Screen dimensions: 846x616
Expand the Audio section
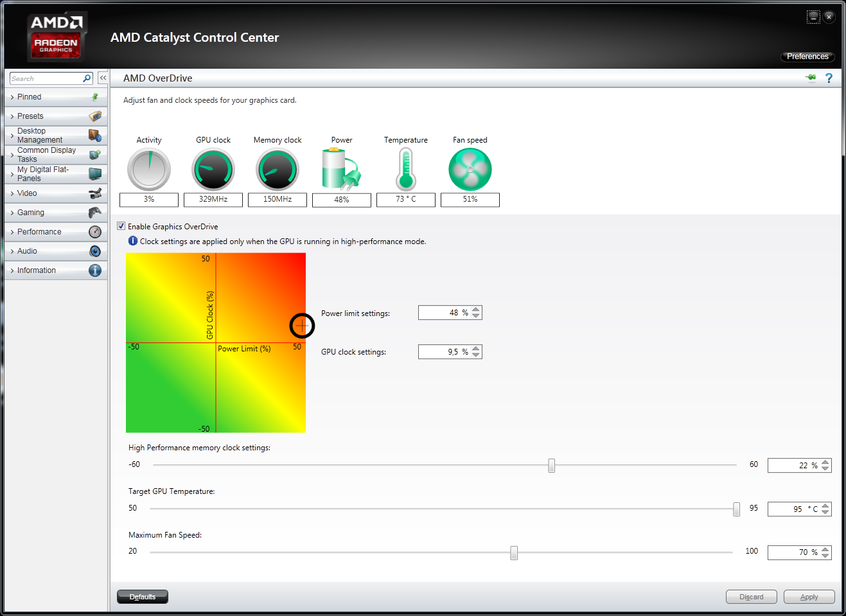[56, 251]
